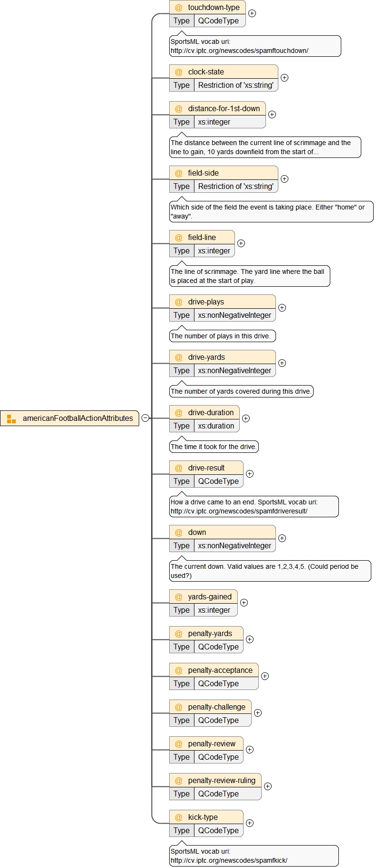Screen dimensions: 377x868
Task: Click the @ icon beside drive-result
Action: click(179, 468)
